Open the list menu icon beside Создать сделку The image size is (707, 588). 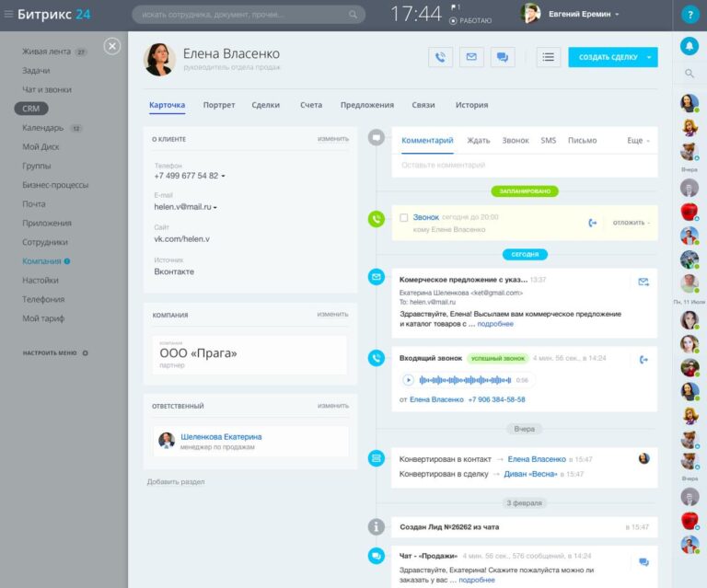click(549, 57)
